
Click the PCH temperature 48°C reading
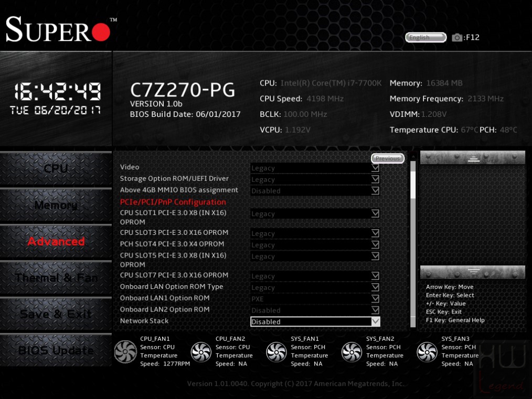click(x=508, y=130)
